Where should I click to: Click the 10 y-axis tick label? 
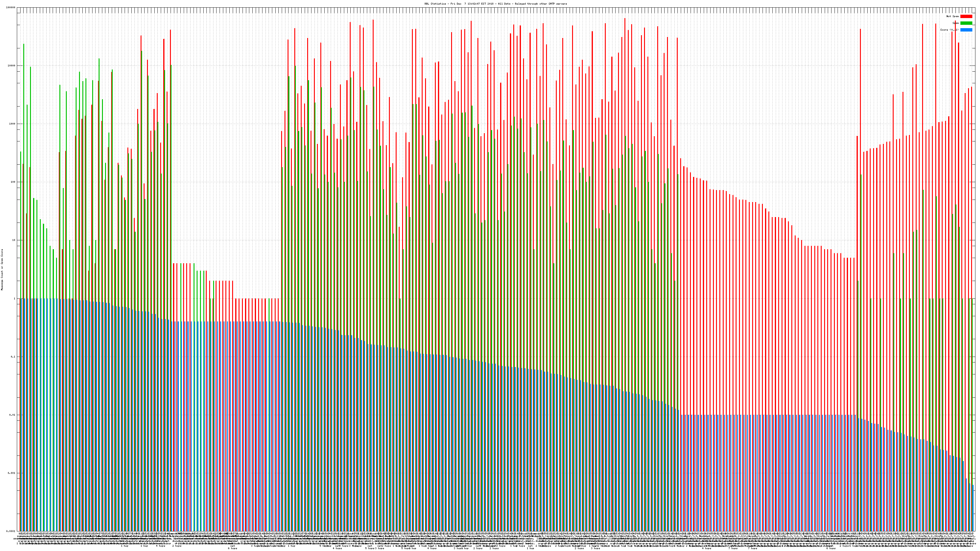coord(14,240)
